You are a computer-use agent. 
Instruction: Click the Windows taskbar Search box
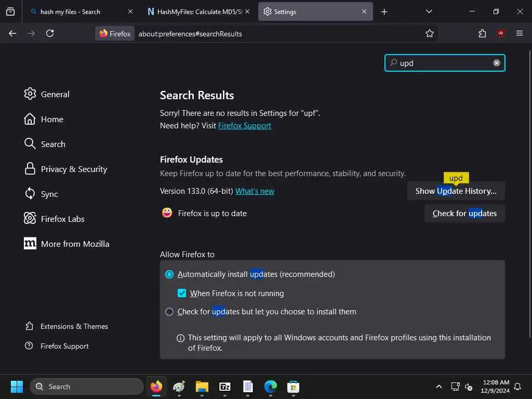click(87, 387)
